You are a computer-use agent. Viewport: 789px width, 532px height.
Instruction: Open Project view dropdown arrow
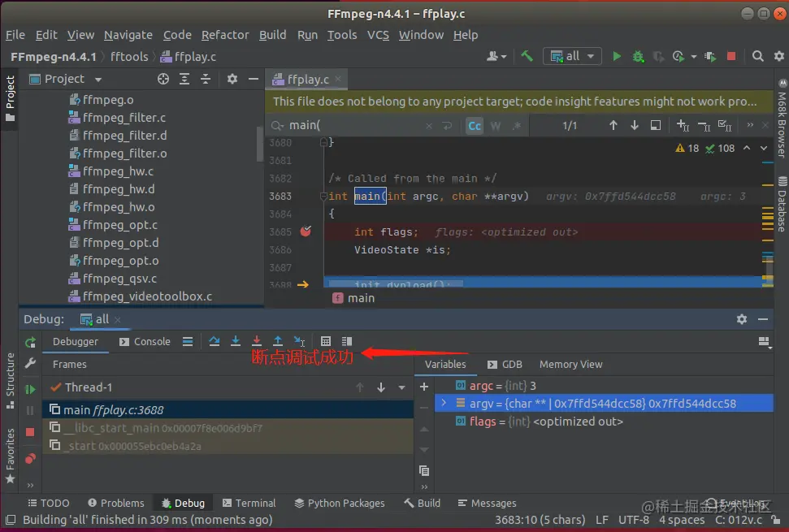click(x=98, y=80)
